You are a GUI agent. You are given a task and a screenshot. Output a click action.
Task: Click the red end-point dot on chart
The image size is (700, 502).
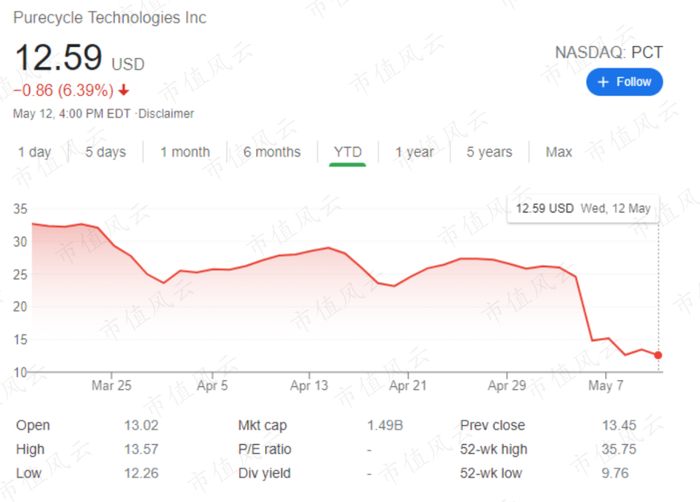658,355
